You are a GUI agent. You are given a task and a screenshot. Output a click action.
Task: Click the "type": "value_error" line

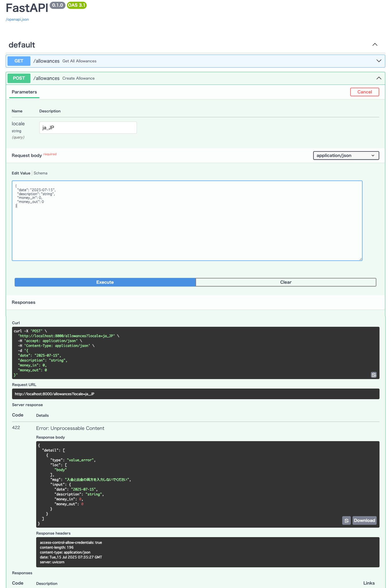point(73,460)
